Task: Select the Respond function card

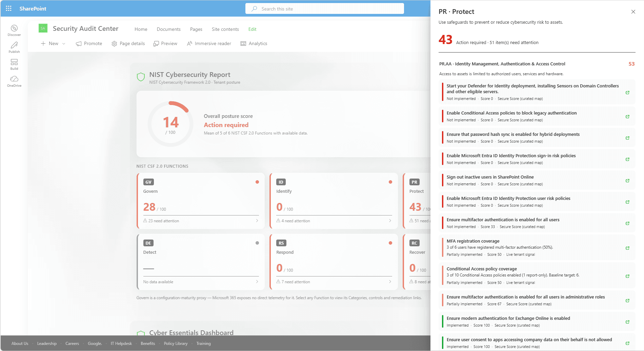Action: 334,262
